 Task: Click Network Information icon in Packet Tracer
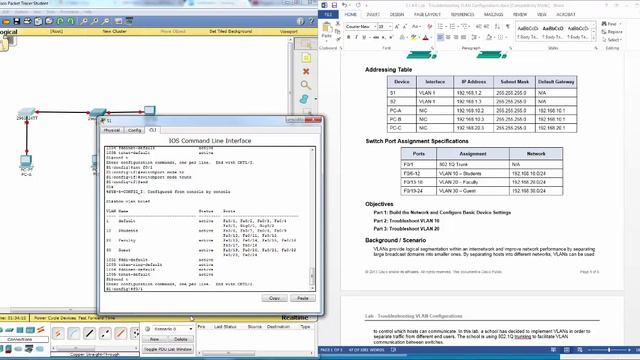tap(300, 21)
